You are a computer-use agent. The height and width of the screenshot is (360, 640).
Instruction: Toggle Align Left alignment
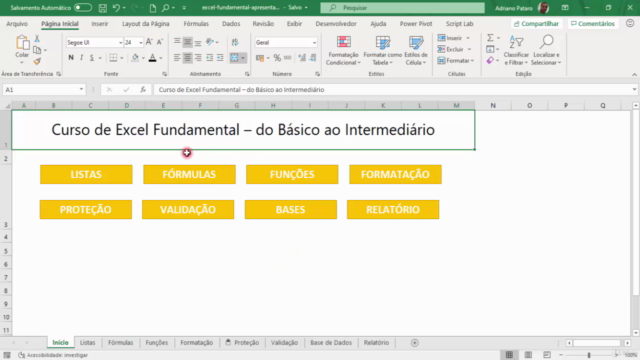point(177,58)
